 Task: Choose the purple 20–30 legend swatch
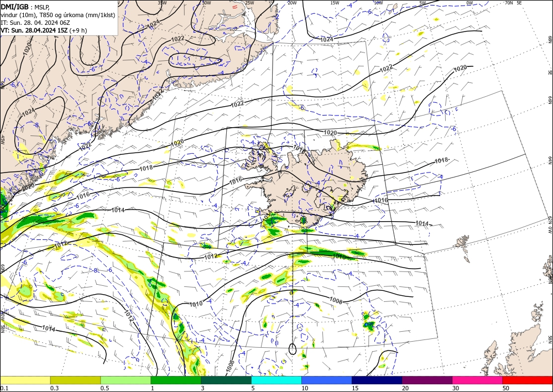point(427,380)
